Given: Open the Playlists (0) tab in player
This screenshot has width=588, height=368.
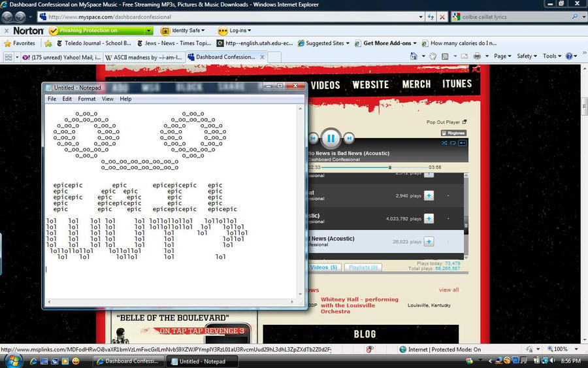Looking at the screenshot, I should click(363, 267).
